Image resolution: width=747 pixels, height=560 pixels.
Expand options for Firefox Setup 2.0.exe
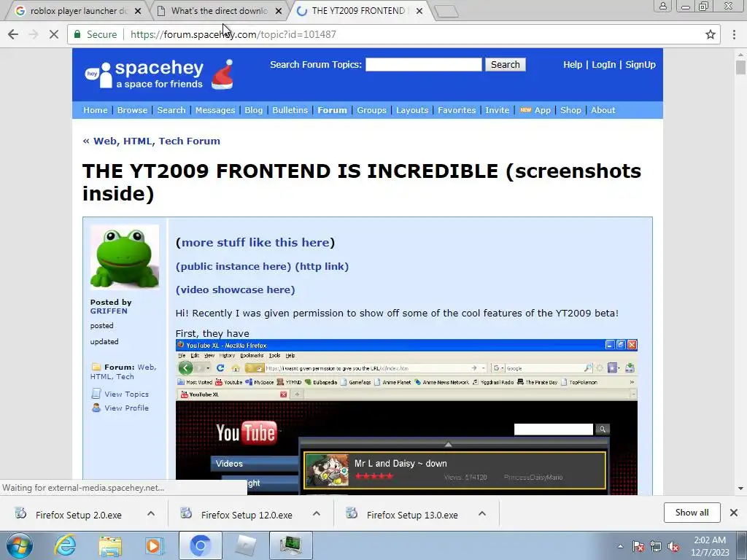(x=151, y=513)
